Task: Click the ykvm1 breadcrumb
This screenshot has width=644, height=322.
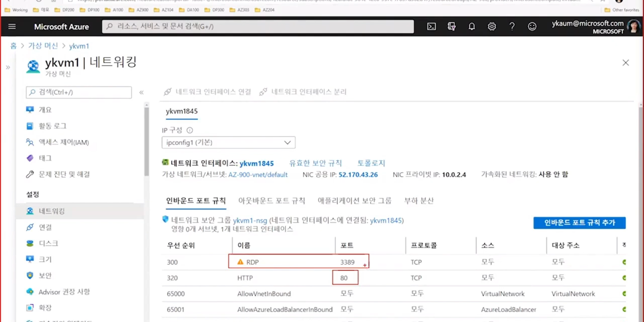Action: pyautogui.click(x=79, y=46)
